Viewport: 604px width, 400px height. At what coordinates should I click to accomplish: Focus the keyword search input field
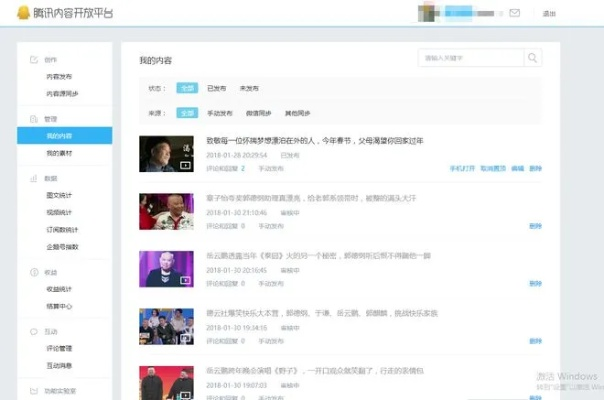471,58
